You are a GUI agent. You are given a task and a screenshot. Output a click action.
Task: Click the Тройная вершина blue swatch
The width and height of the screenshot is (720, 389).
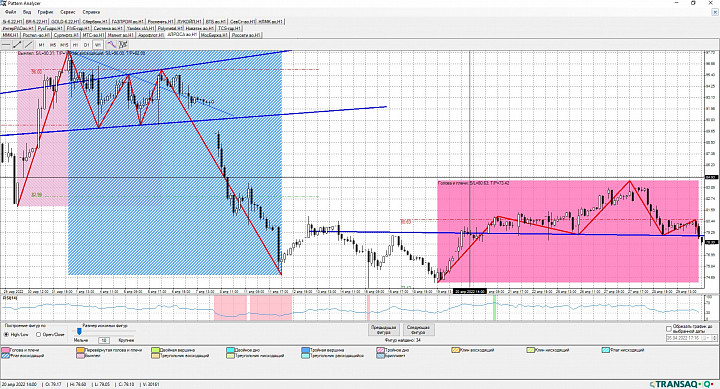[x=305, y=350]
